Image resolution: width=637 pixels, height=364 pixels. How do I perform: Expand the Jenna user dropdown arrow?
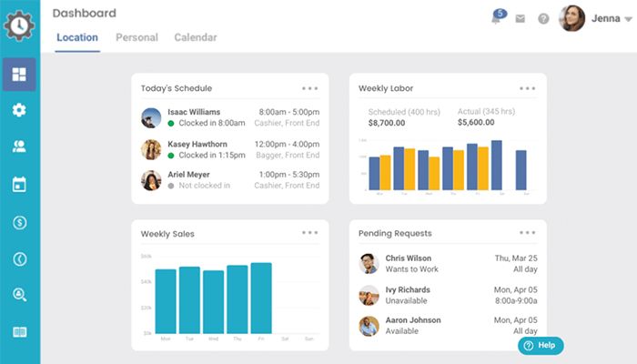click(628, 19)
